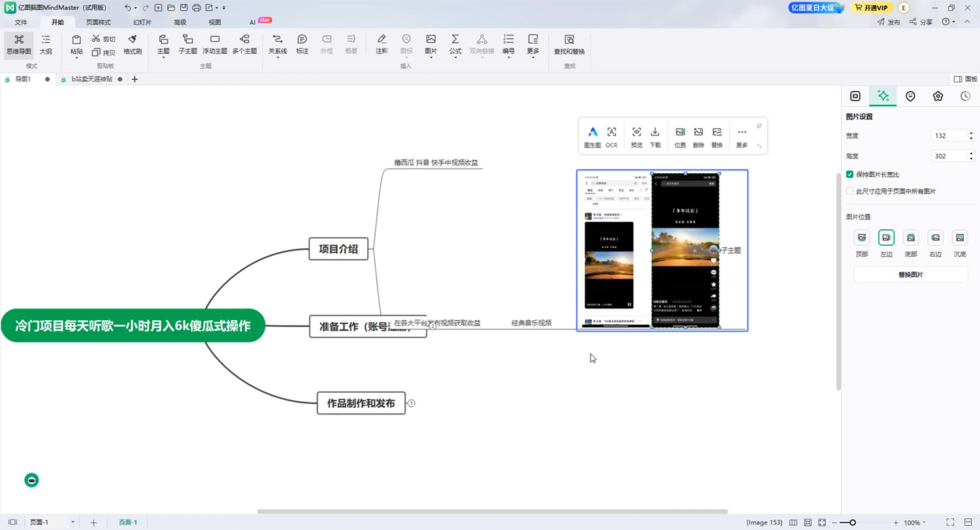Click the 关系线 relationship line tool
The width and height of the screenshot is (980, 530).
click(x=278, y=44)
